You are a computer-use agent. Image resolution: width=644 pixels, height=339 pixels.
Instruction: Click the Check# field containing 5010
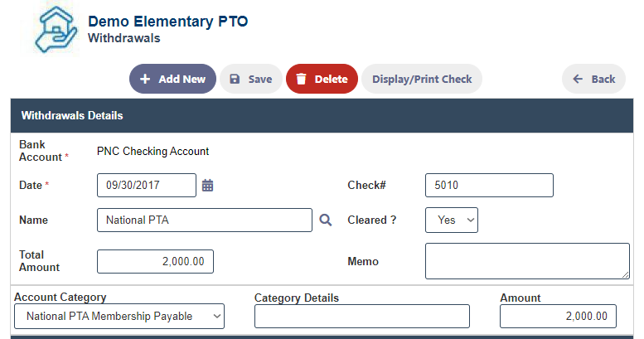489,186
